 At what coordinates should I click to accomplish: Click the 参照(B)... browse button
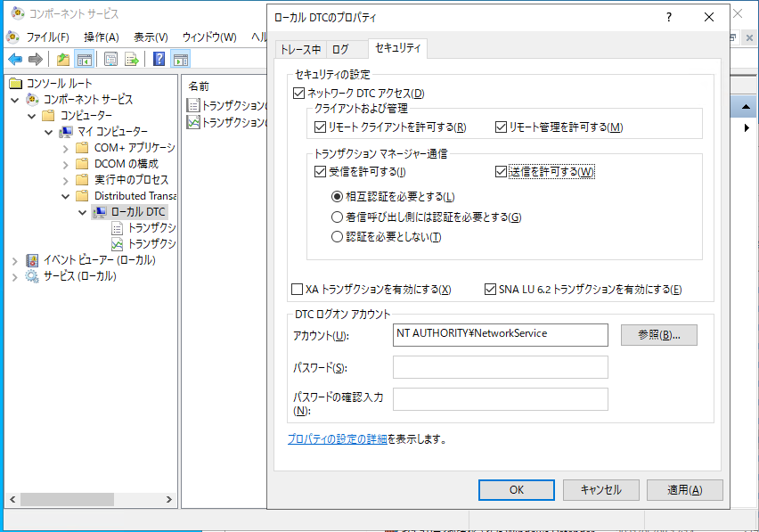tap(658, 335)
